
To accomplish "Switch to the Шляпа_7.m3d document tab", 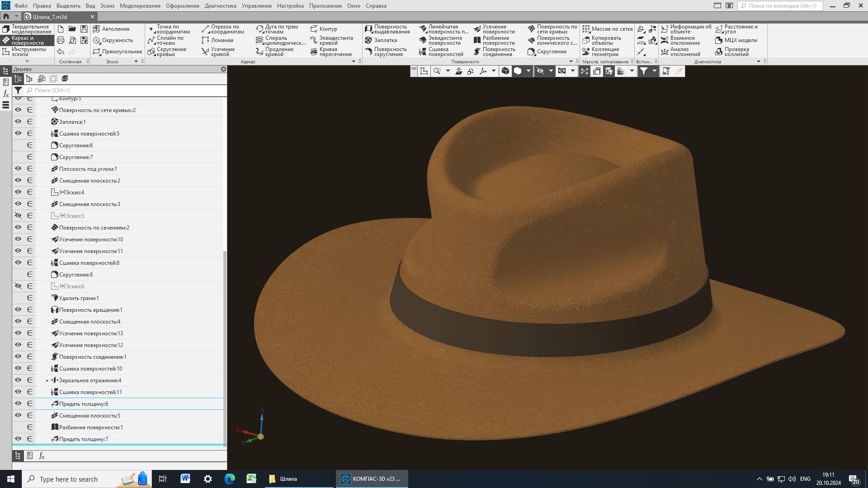I will [50, 17].
